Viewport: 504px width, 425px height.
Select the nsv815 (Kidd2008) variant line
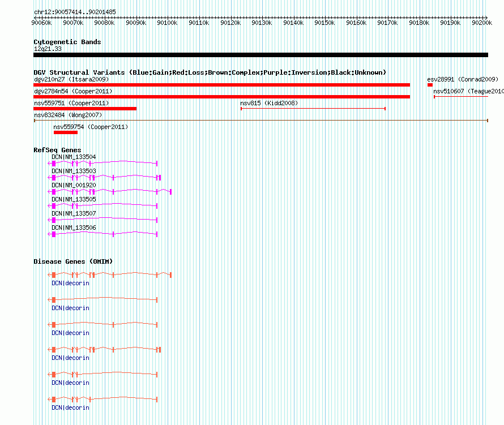pos(313,109)
